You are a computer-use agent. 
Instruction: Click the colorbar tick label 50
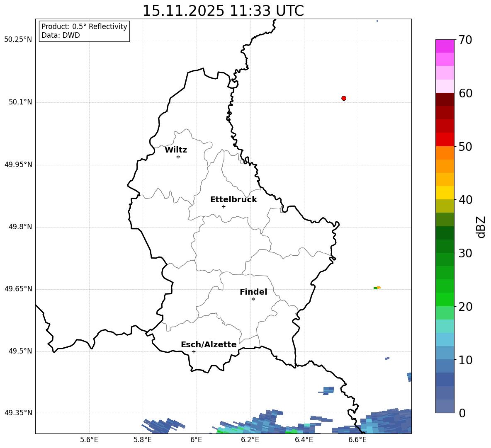(x=465, y=146)
